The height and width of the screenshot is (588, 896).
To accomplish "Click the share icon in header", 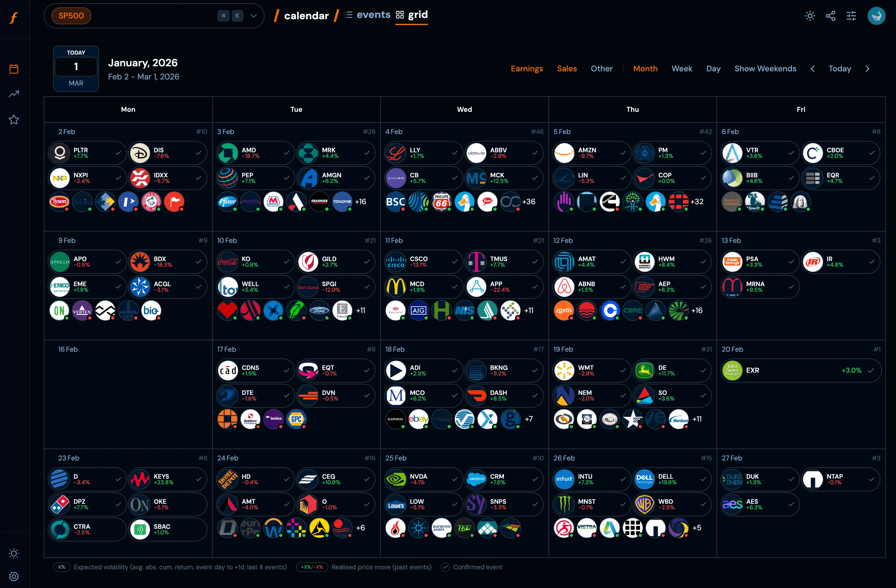I will pos(830,16).
